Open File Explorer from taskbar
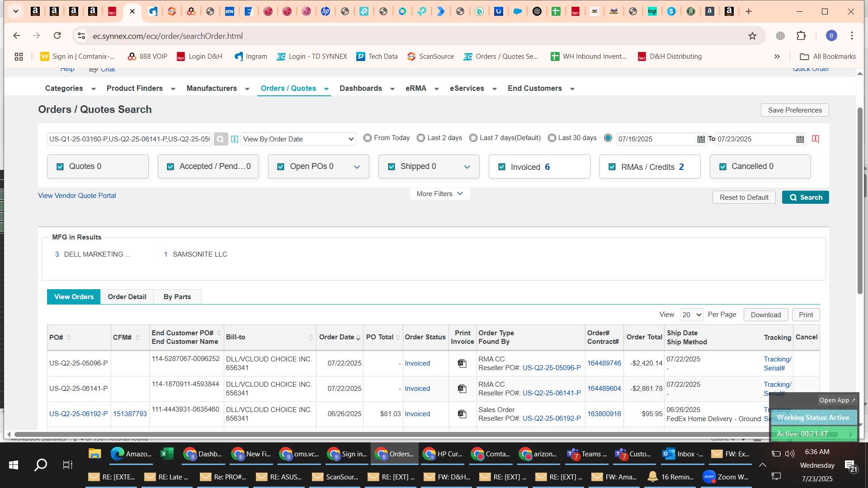This screenshot has height=488, width=868. [94, 454]
